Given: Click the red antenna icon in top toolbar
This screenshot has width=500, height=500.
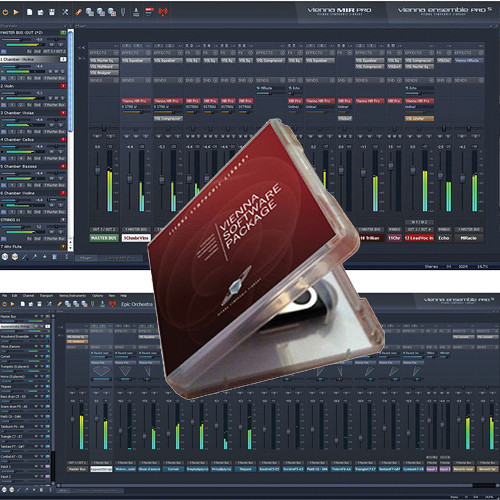Looking at the screenshot, I should [163, 12].
